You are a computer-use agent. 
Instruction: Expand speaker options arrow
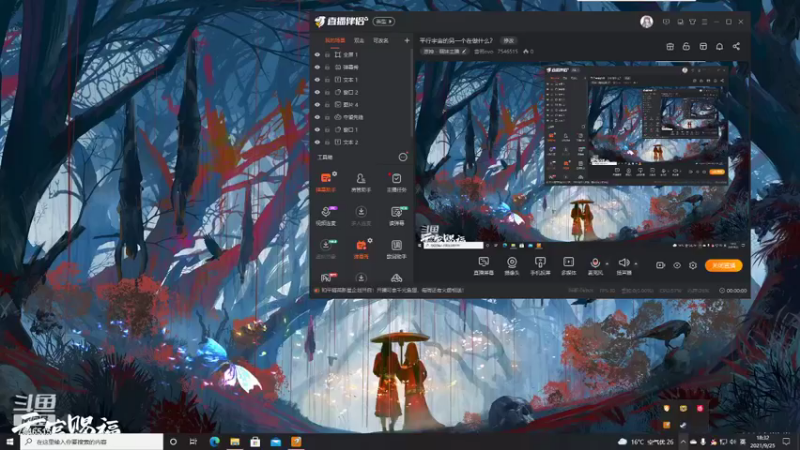[636, 264]
